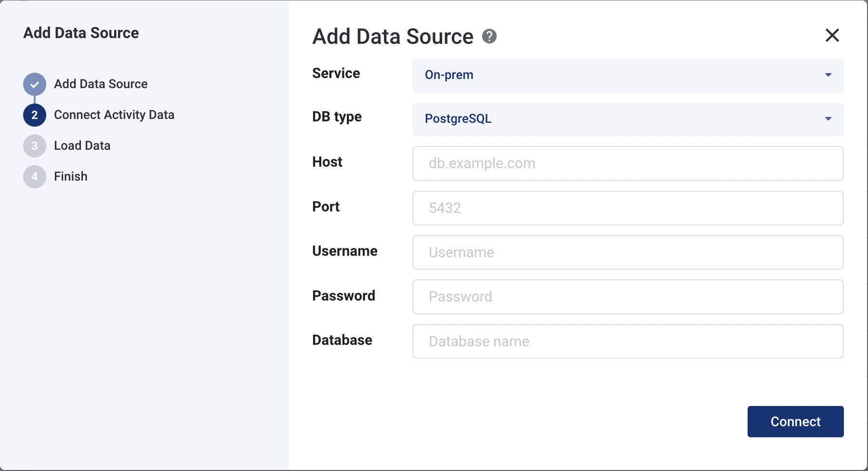The image size is (868, 471).
Task: Open the DB type dropdown showing PostgreSQL
Action: [617, 119]
